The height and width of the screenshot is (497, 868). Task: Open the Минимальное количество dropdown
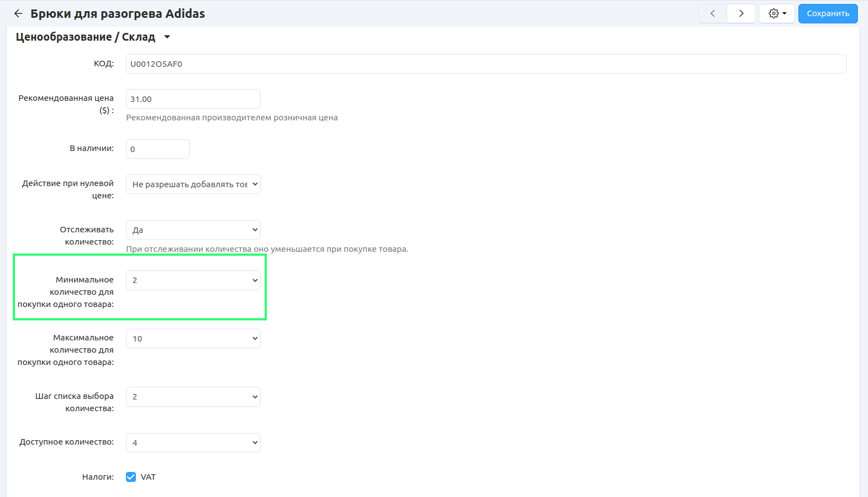[193, 280]
